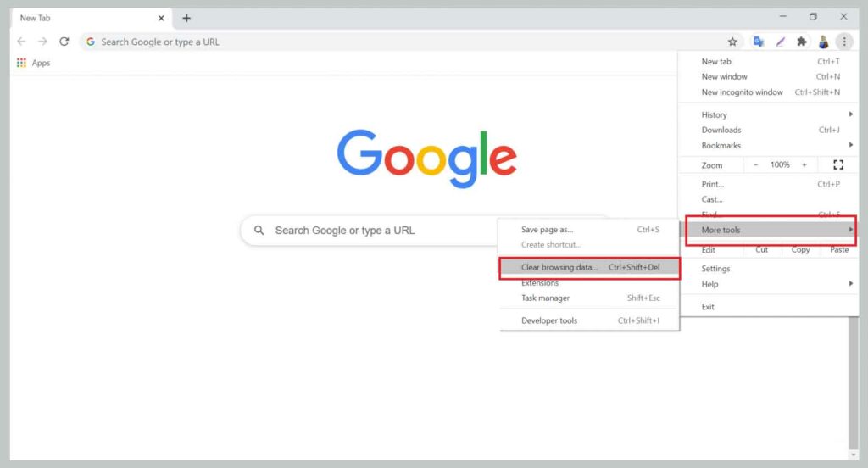Close the New Tab tab
Viewport: 868px width, 468px height.
click(161, 19)
